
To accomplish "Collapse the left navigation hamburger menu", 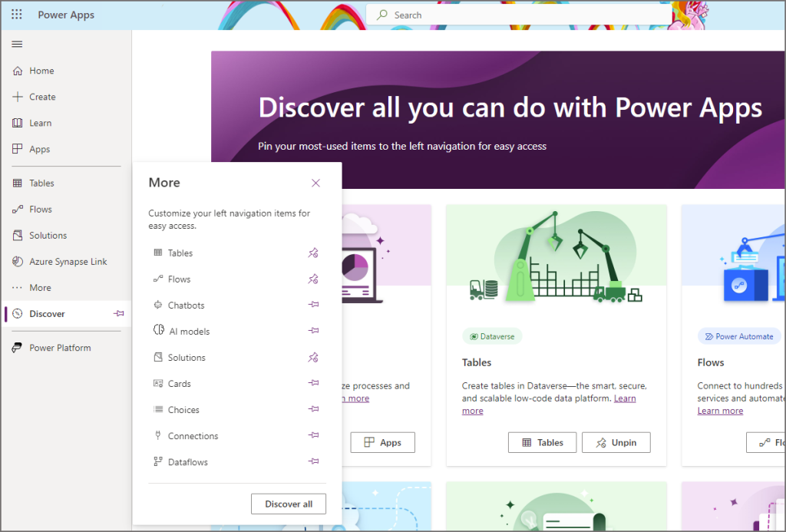I will click(x=17, y=44).
